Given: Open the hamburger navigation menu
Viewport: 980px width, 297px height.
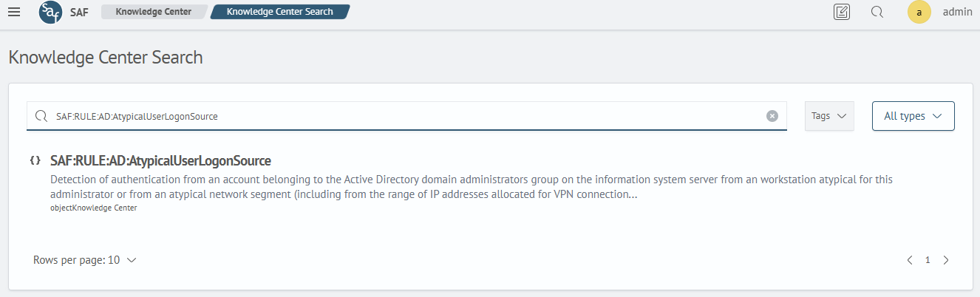Looking at the screenshot, I should click(14, 12).
